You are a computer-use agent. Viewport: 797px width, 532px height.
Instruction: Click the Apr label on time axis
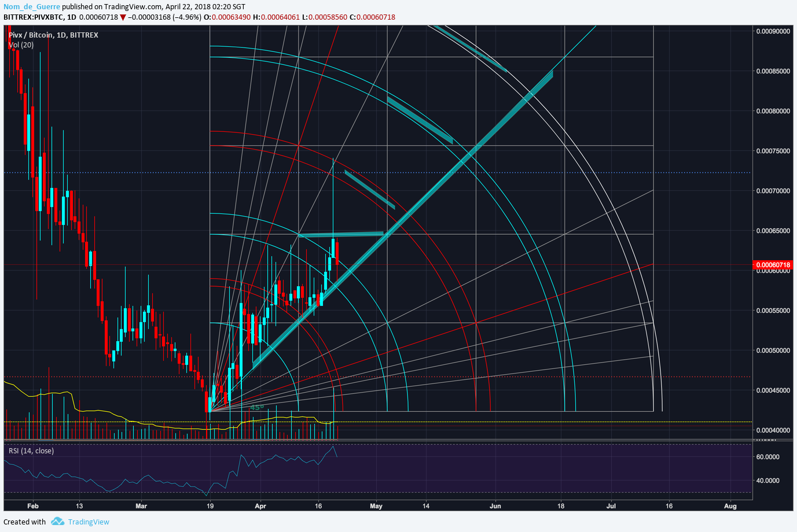coord(260,506)
